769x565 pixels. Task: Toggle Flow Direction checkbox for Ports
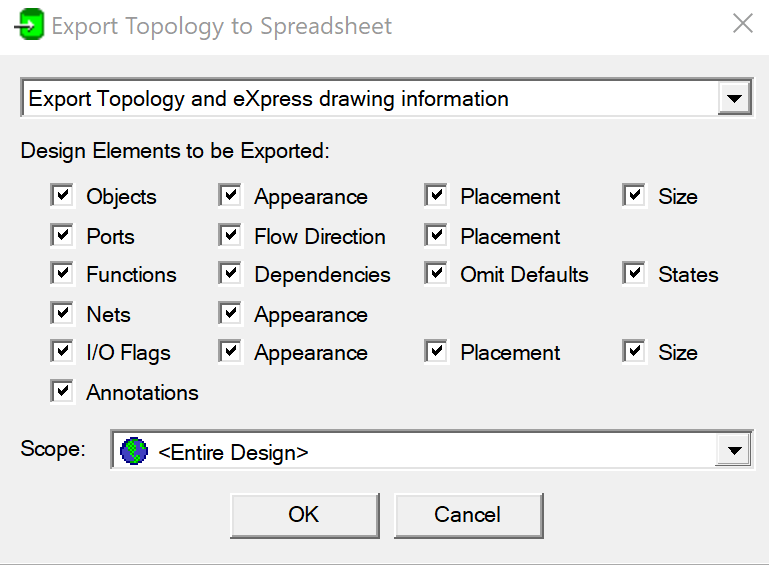[231, 235]
